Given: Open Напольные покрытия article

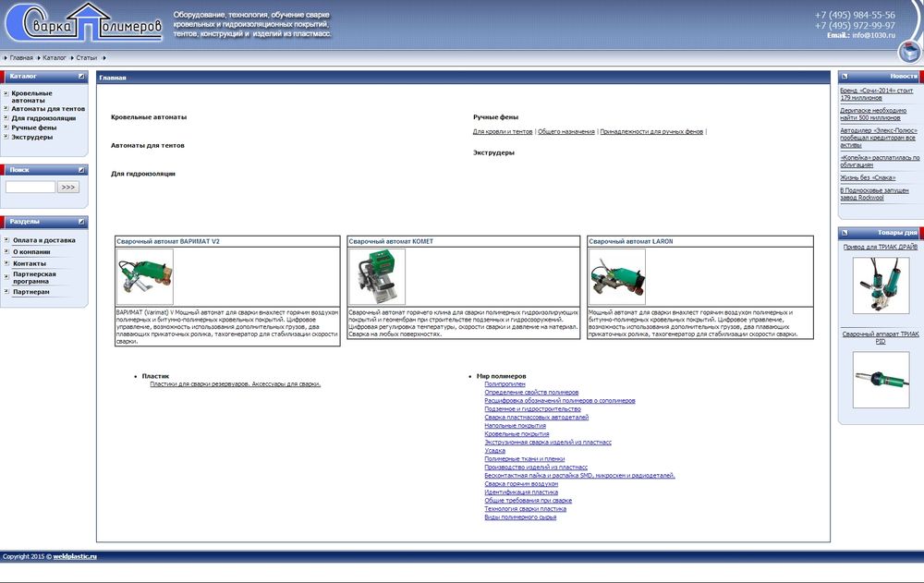Looking at the screenshot, I should click(x=515, y=425).
